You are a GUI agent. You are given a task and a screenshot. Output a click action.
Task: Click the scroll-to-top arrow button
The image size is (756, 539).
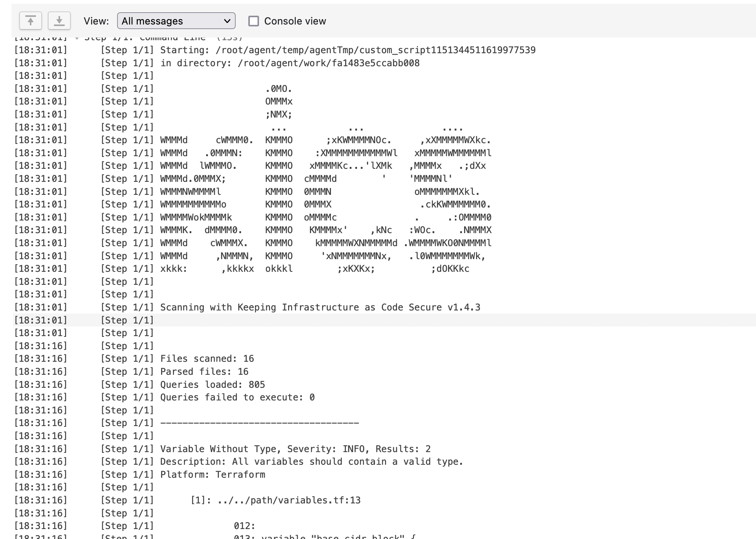click(x=30, y=21)
